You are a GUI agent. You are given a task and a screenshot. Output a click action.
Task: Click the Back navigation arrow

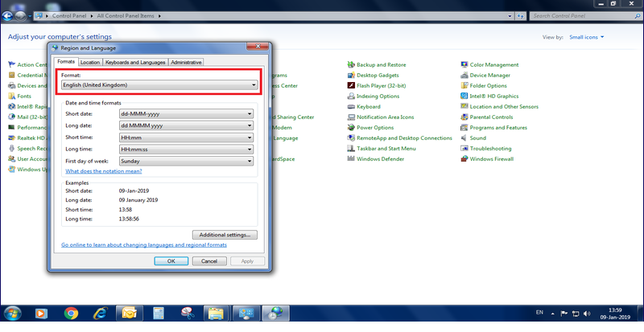tap(7, 16)
